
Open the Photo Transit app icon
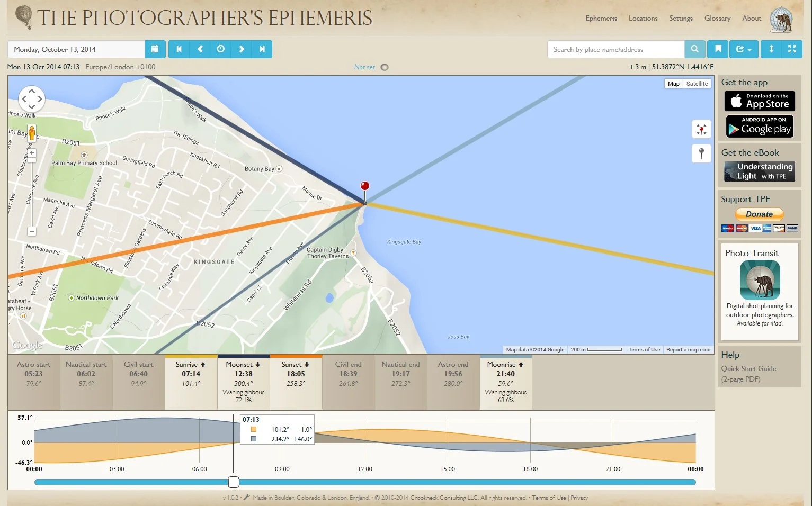tap(760, 280)
